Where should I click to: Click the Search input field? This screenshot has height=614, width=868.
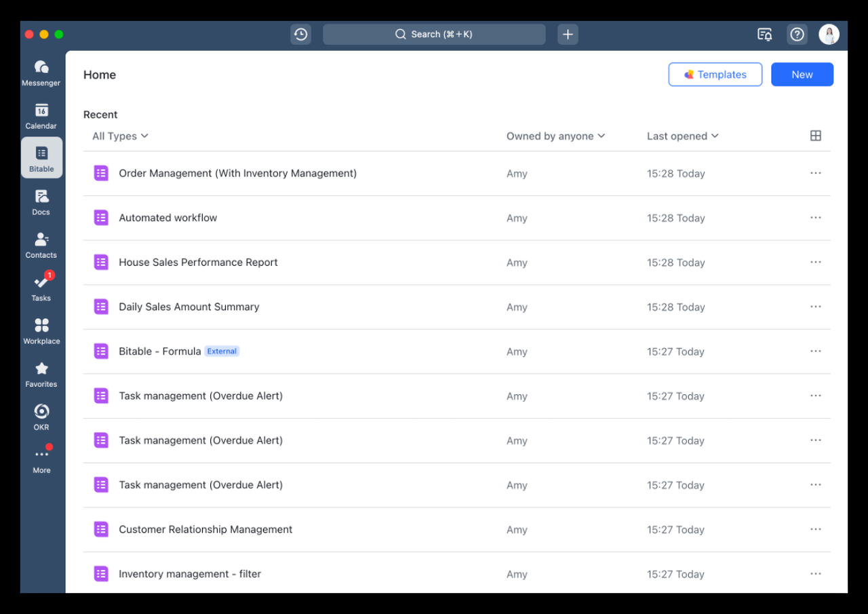click(434, 35)
